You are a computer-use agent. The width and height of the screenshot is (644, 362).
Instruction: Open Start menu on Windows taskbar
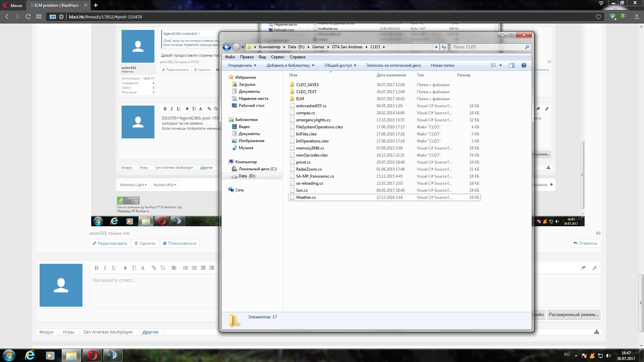tap(9, 355)
